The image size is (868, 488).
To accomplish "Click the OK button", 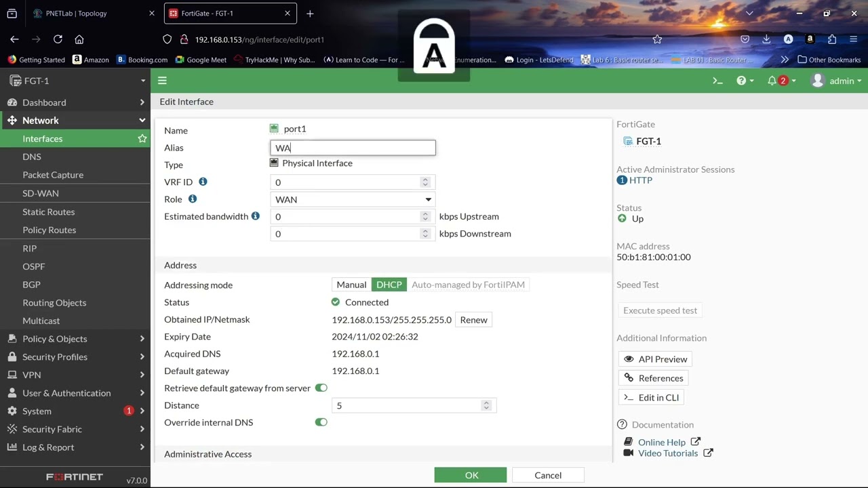I will coord(471,475).
